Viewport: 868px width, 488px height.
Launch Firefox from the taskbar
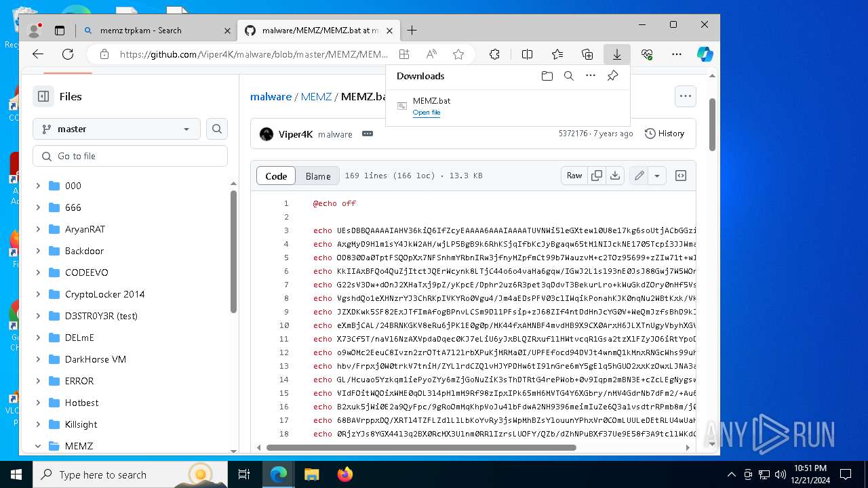344,474
